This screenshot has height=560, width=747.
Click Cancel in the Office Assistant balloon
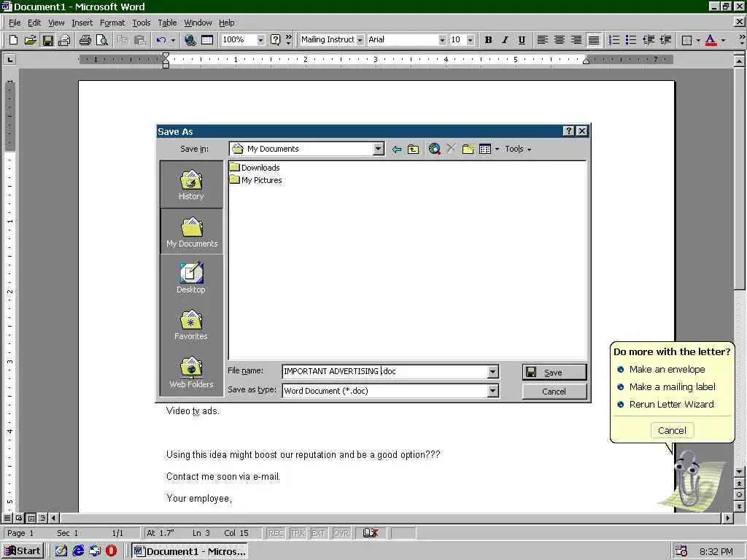tap(672, 430)
